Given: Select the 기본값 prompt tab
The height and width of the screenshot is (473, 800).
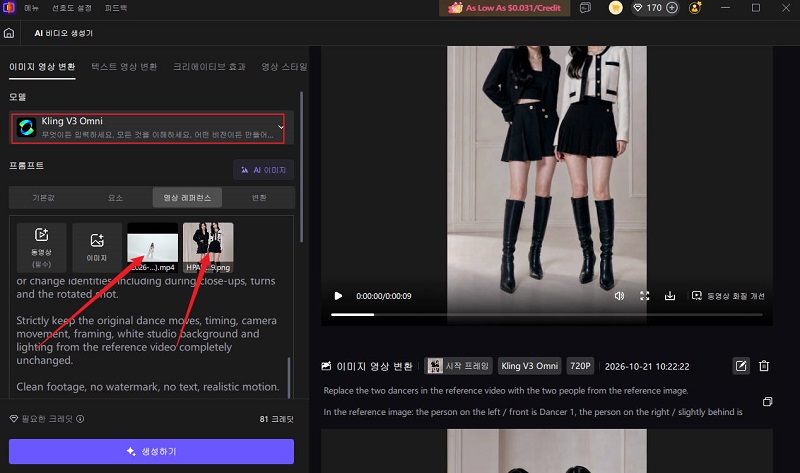Looking at the screenshot, I should point(43,197).
